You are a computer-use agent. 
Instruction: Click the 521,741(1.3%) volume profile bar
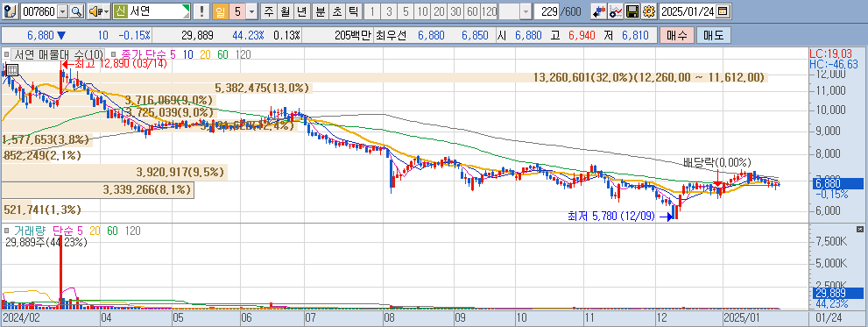pyautogui.click(x=41, y=210)
